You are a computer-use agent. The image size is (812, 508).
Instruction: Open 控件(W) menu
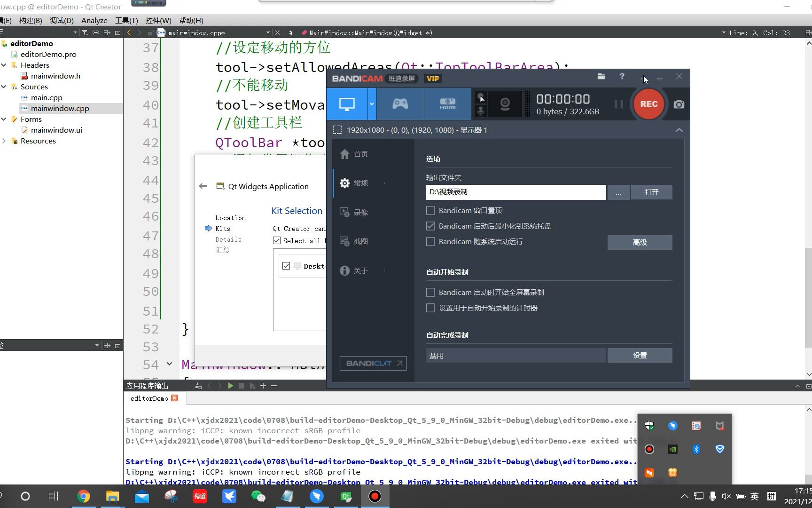(158, 20)
